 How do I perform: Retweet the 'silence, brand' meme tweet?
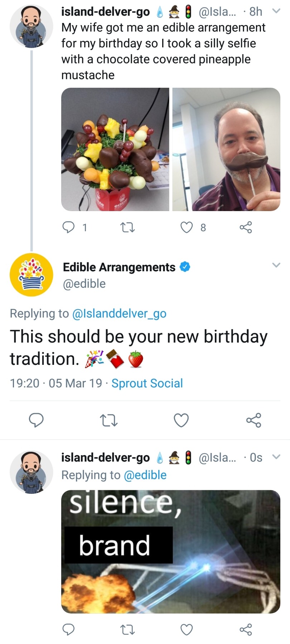pyautogui.click(x=127, y=629)
